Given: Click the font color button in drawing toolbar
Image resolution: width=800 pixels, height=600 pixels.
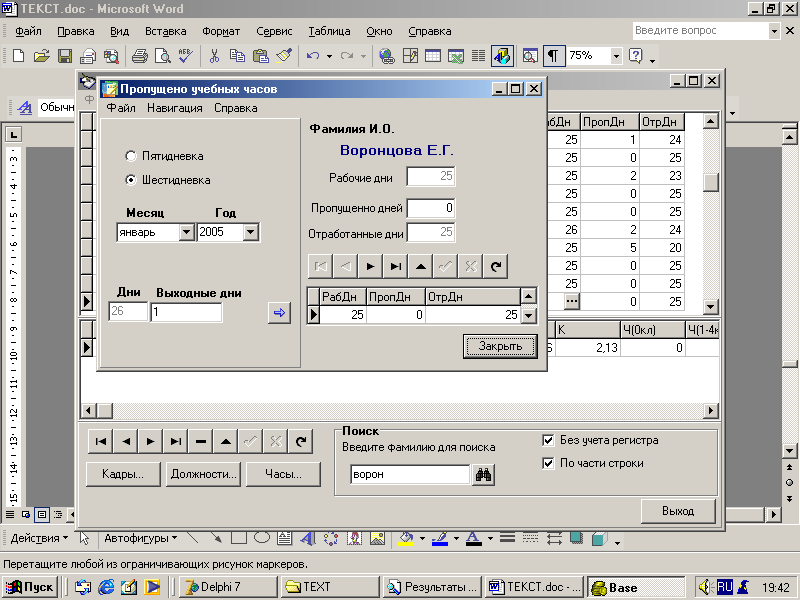Looking at the screenshot, I should pyautogui.click(x=472, y=539).
